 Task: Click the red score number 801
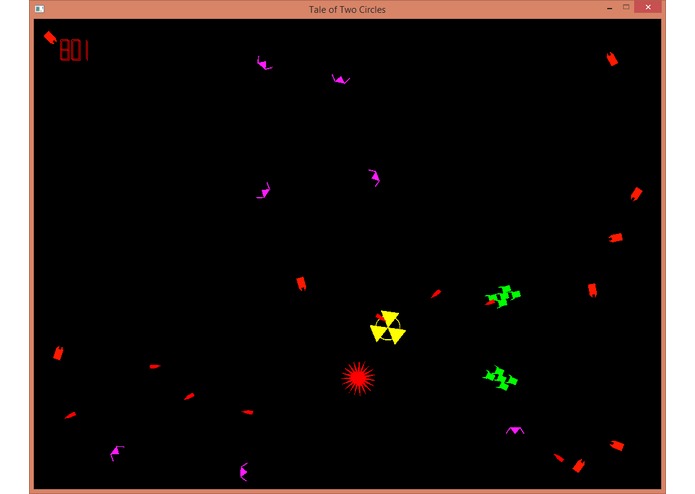click(74, 50)
